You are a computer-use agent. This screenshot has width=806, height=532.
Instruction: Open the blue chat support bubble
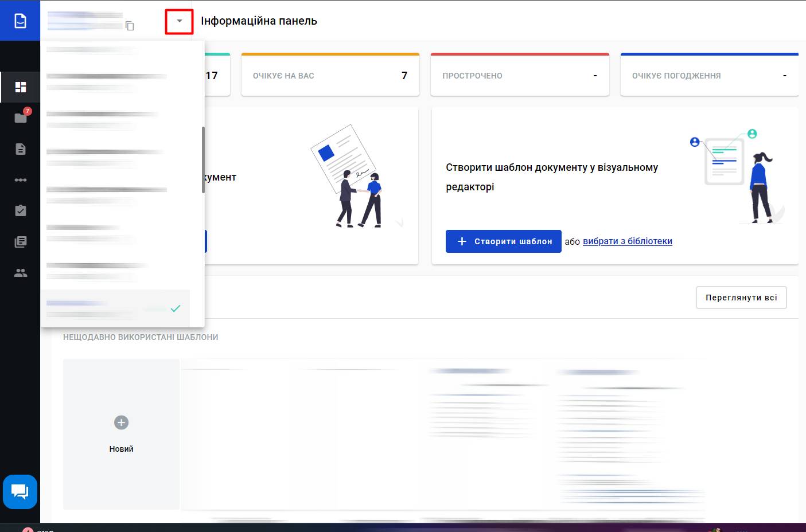pos(20,491)
